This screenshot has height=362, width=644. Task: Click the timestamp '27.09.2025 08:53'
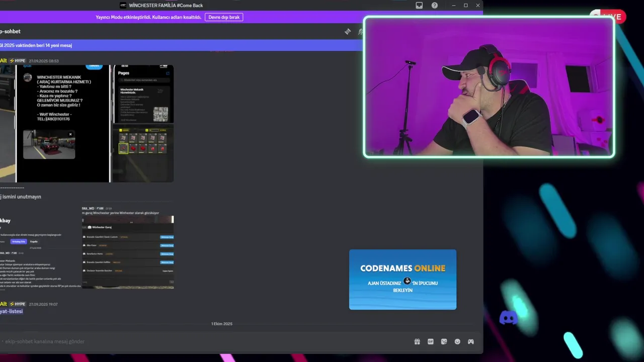click(44, 61)
